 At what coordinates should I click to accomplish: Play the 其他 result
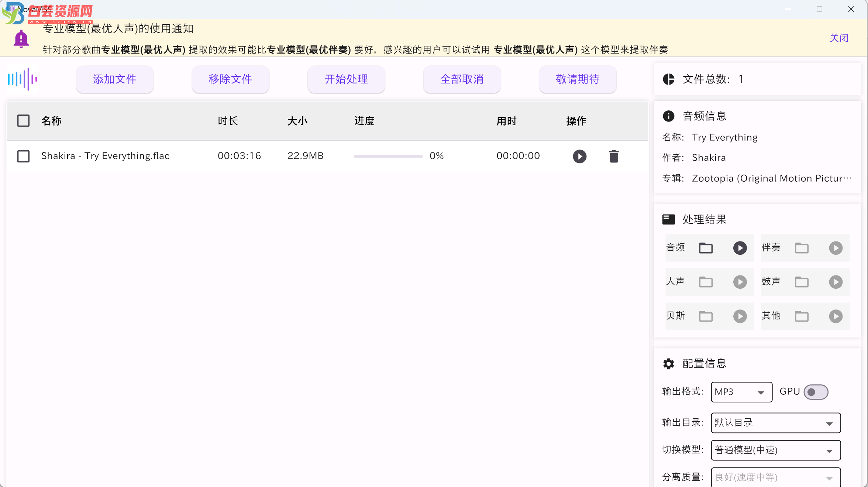(836, 316)
